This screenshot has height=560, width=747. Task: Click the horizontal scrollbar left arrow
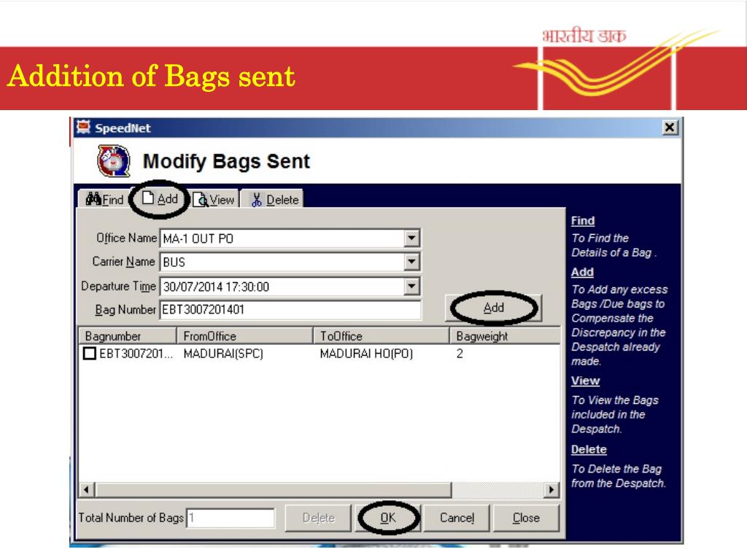tap(86, 489)
